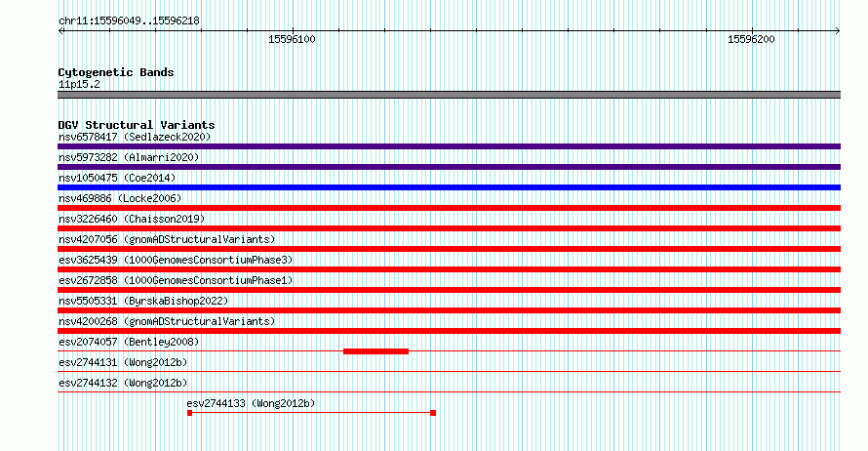Select the red nsv3226460 Chaisson2019 bar

click(449, 228)
